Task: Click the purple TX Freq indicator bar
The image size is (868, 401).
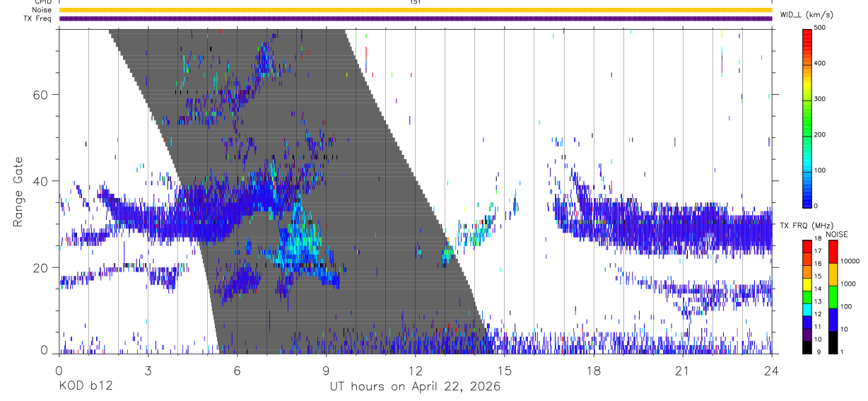Action: coord(416,18)
